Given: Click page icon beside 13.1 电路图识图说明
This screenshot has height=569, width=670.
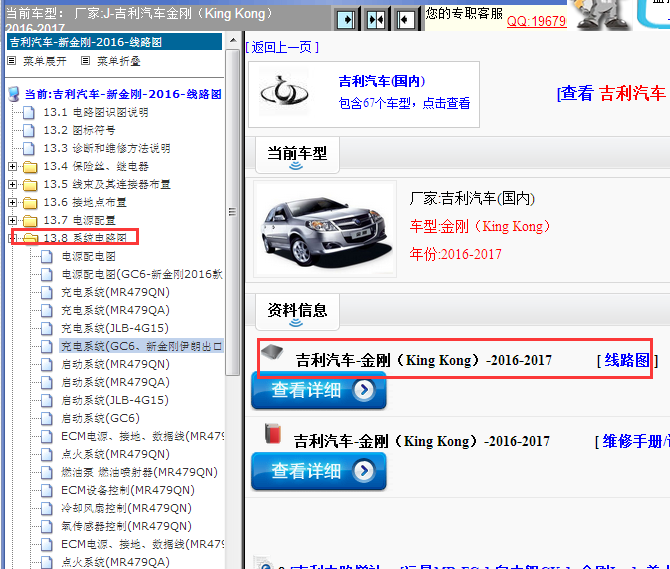Looking at the screenshot, I should coord(29,113).
